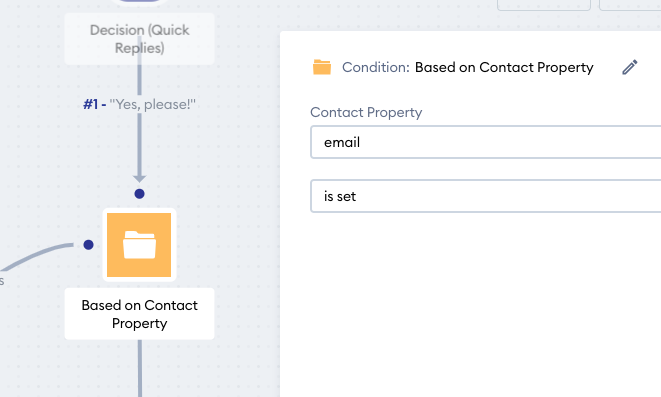
Task: Select the 'Decision (Quick Replies)' node label
Action: point(140,39)
